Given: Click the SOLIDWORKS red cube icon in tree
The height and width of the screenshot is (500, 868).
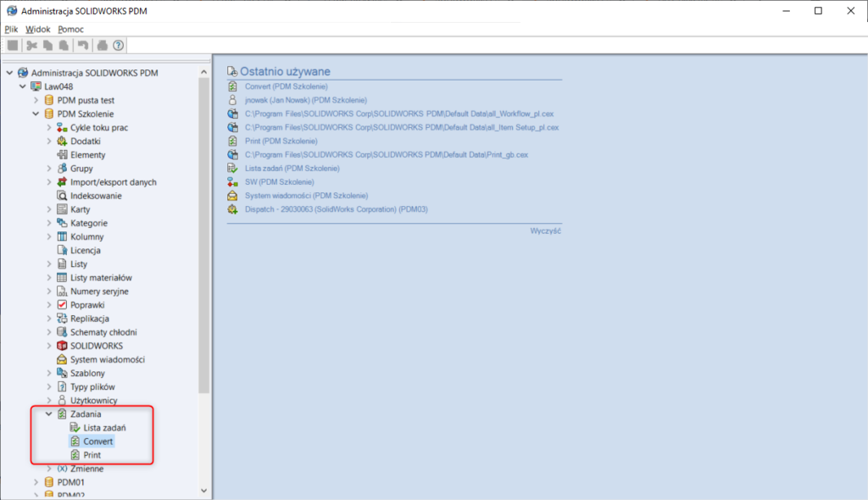Looking at the screenshot, I should 62,346.
